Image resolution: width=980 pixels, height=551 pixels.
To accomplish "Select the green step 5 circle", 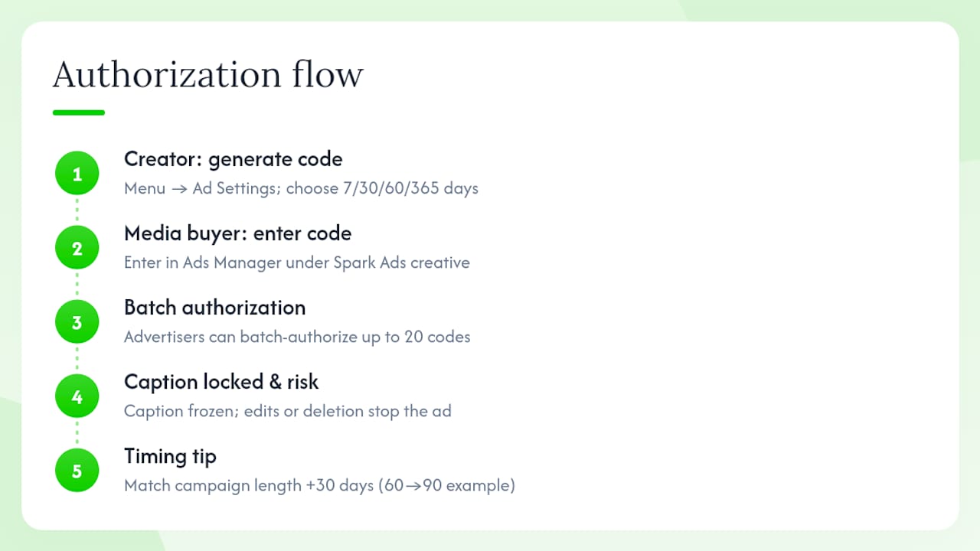I will click(x=77, y=471).
